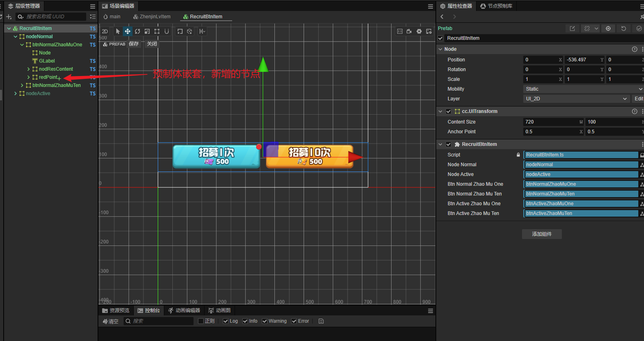The image size is (644, 341).
Task: Open the Layer dropdown
Action: [577, 99]
